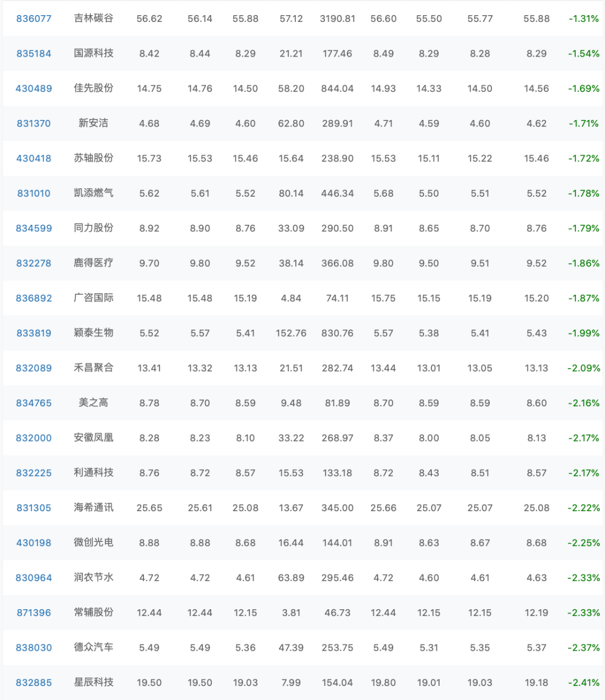The height and width of the screenshot is (700, 605).
Task: Click the -2.25% change for 微创光电
Action: point(584,543)
